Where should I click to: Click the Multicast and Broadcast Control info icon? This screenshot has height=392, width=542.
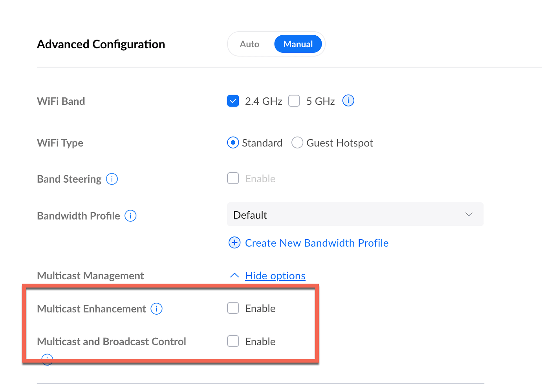pos(47,359)
